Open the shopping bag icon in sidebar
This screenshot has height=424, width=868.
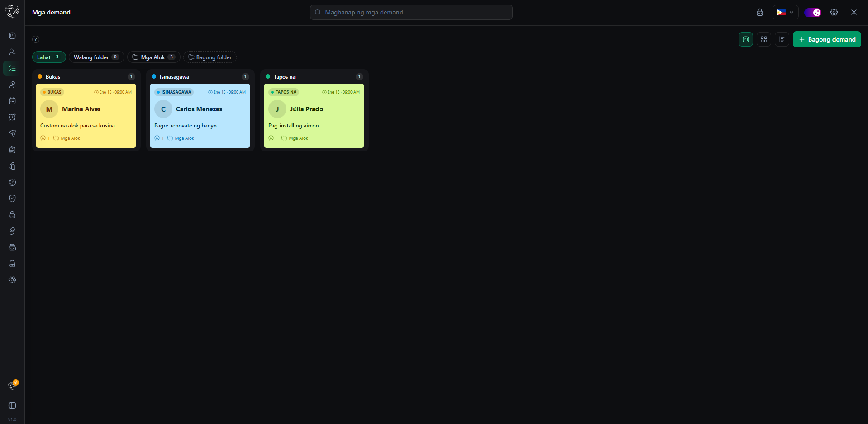(12, 166)
